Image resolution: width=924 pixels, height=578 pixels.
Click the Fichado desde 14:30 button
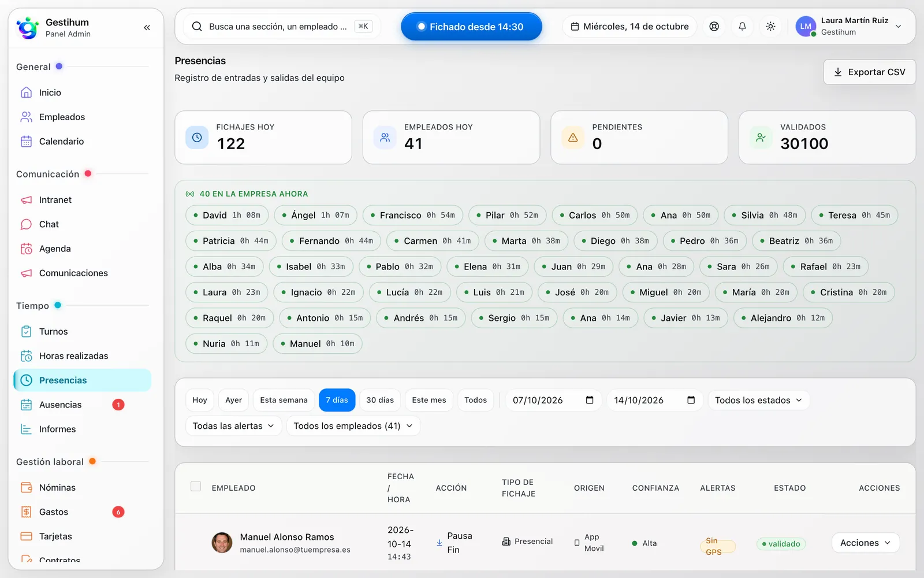click(x=471, y=27)
